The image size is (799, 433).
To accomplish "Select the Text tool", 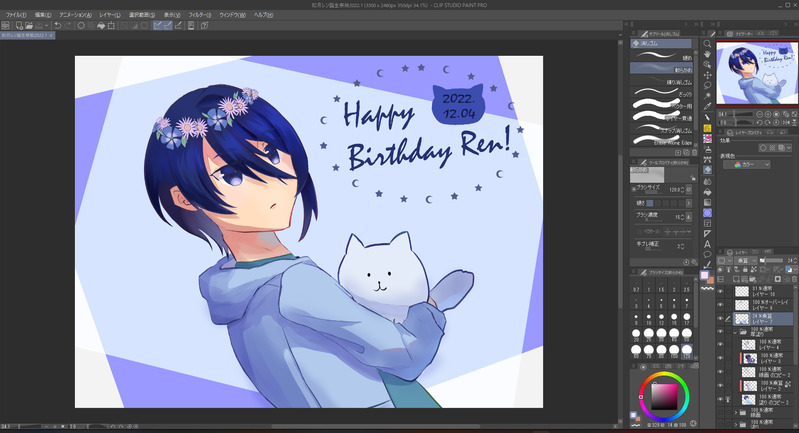I will click(707, 244).
